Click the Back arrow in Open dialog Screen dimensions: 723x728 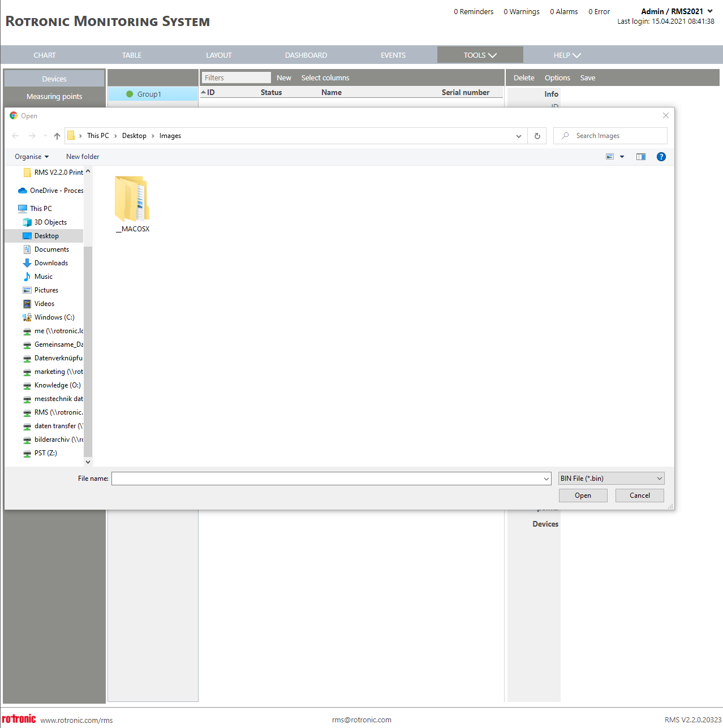[16, 136]
